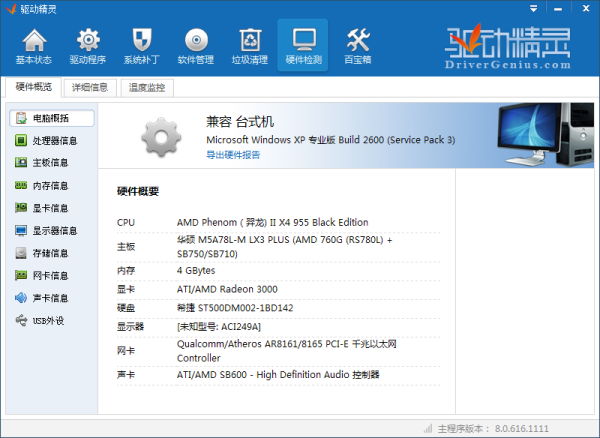This screenshot has width=600, height=438.
Task: Click the Qualcomm/Atheros AR8161/8165 network value
Action: 287,351
